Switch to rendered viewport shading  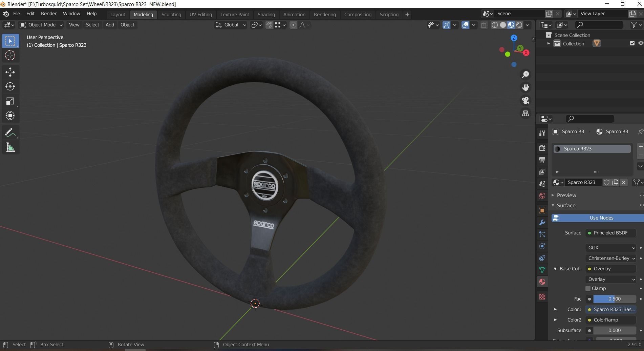click(x=519, y=25)
